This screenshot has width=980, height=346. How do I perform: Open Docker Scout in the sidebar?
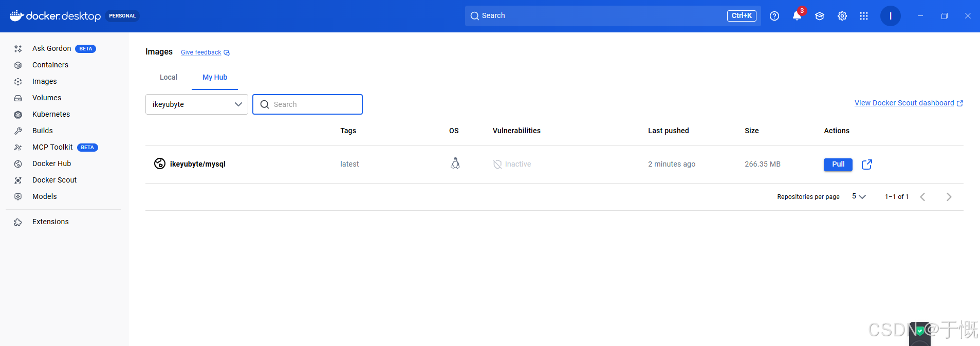point(54,180)
